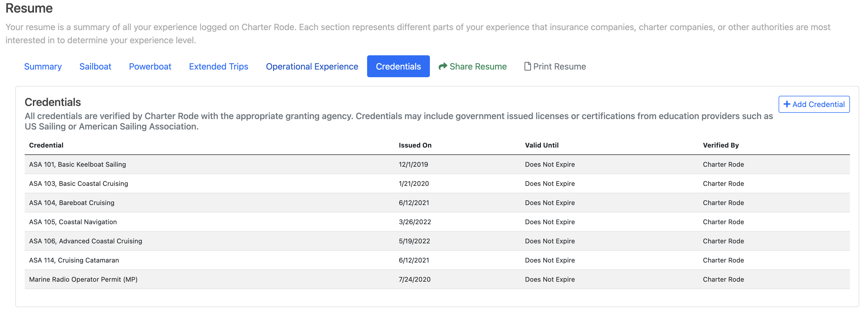Click Charter Rode verifier for ASA 114
The width and height of the screenshot is (868, 317).
point(723,260)
